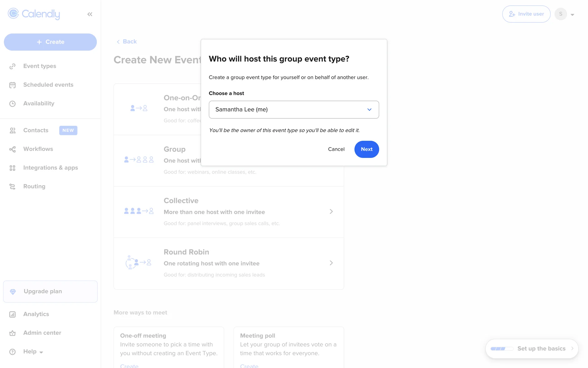Cancel the host selection dialog
Viewport: 588px width, 368px height.
(336, 149)
